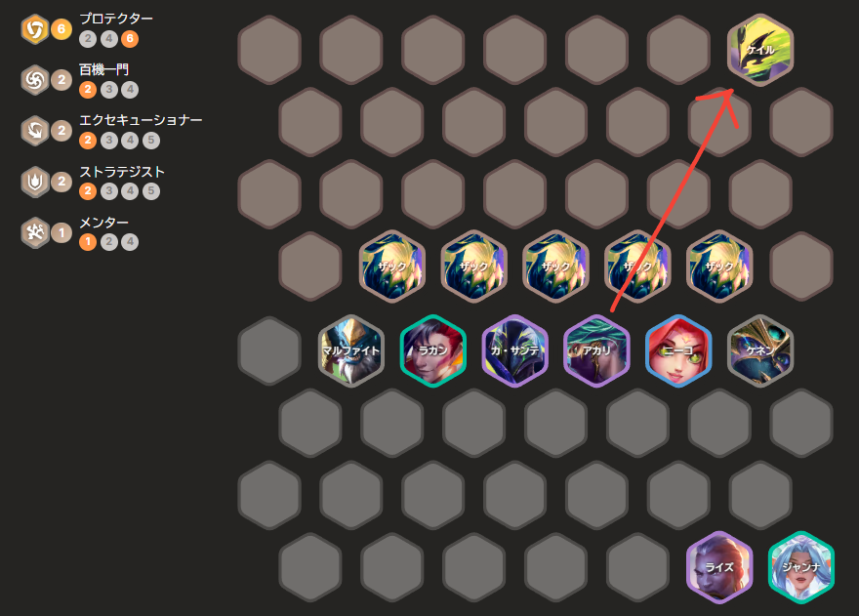
Task: Click the ストラテジスト trait label
Action: [x=122, y=172]
